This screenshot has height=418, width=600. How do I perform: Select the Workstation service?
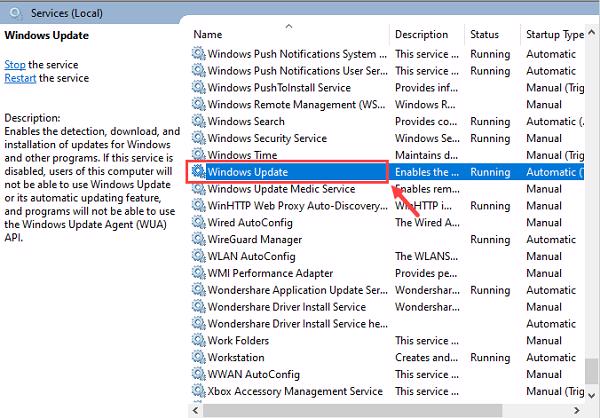(236, 358)
